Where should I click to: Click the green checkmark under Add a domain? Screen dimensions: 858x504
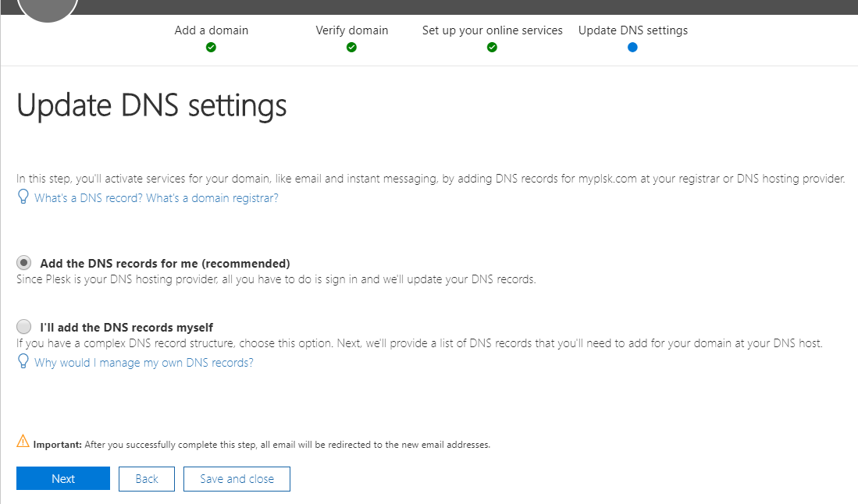pos(211,48)
